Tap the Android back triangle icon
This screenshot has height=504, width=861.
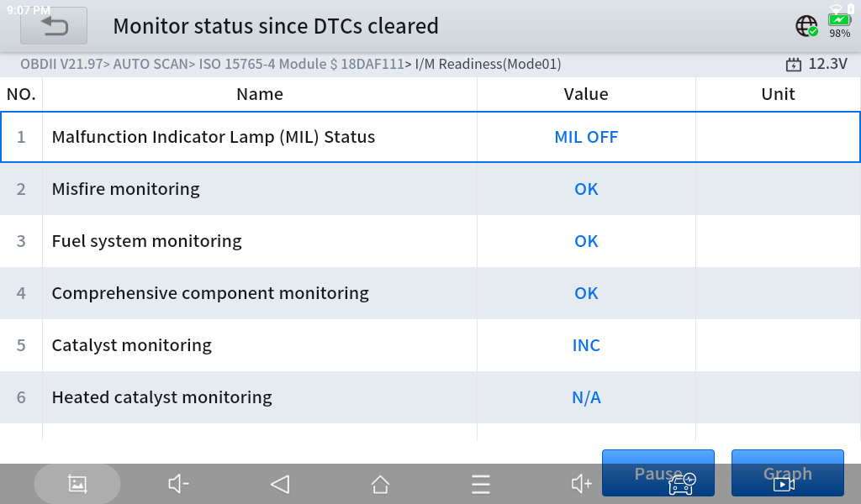tap(280, 484)
